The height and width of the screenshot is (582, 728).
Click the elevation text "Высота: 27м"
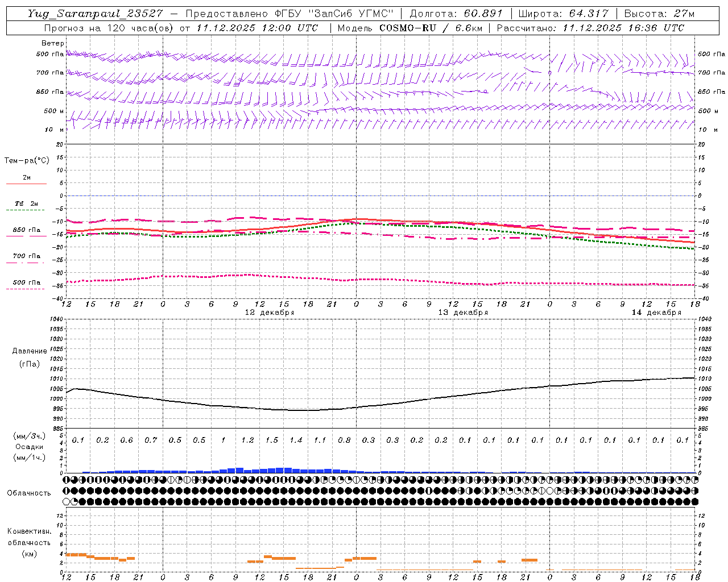click(660, 14)
